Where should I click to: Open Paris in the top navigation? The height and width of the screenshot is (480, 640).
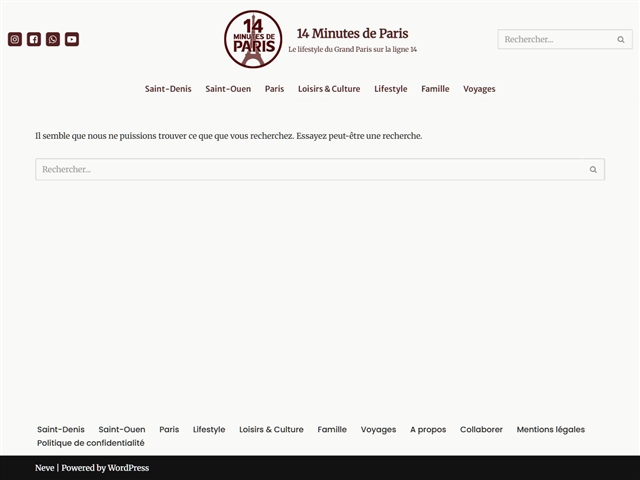(x=274, y=89)
